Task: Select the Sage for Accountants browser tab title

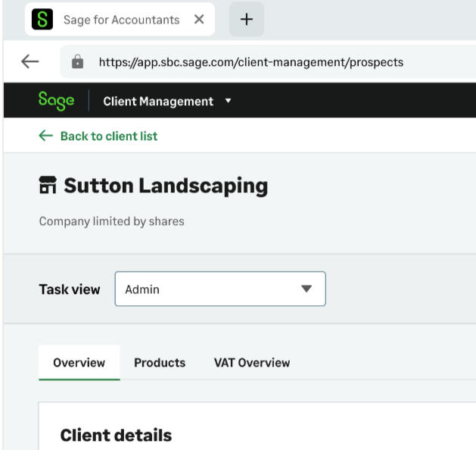Action: click(x=121, y=20)
